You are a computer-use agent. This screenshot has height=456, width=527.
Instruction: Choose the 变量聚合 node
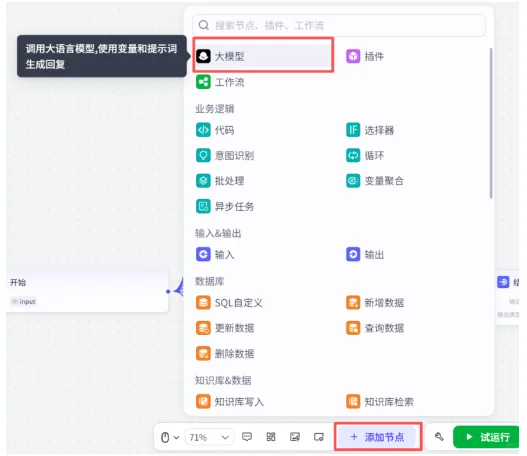(x=375, y=180)
